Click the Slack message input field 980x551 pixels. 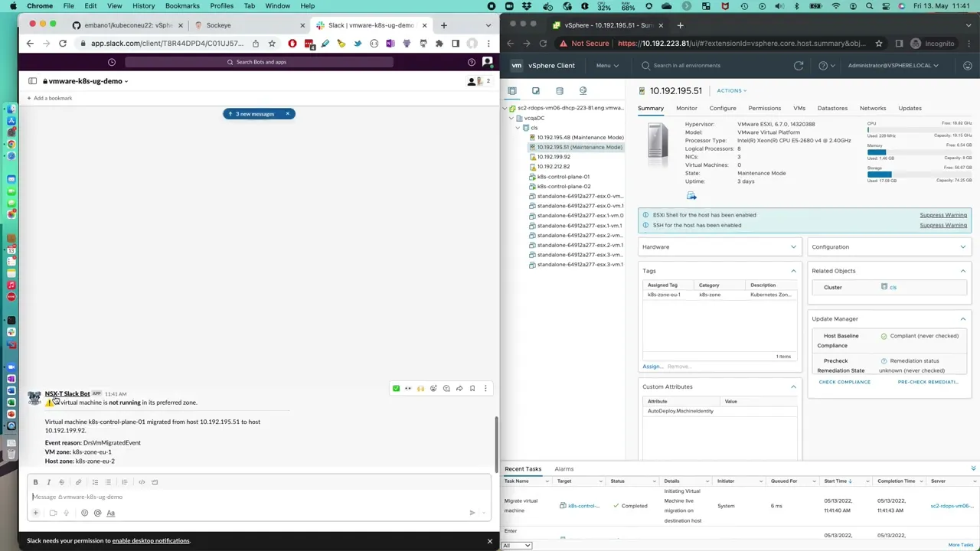tap(259, 497)
